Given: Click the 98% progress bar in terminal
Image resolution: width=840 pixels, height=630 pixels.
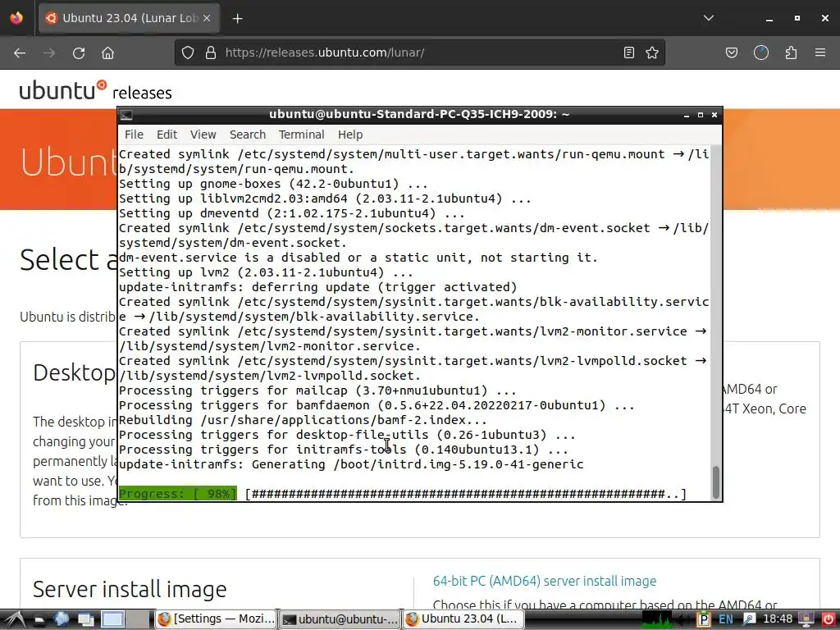Looking at the screenshot, I should pyautogui.click(x=402, y=494).
